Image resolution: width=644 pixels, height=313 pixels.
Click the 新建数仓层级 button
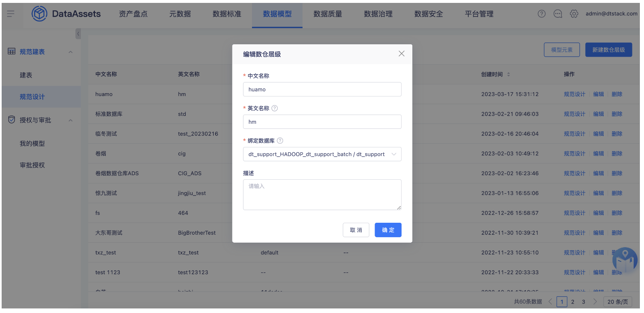608,50
